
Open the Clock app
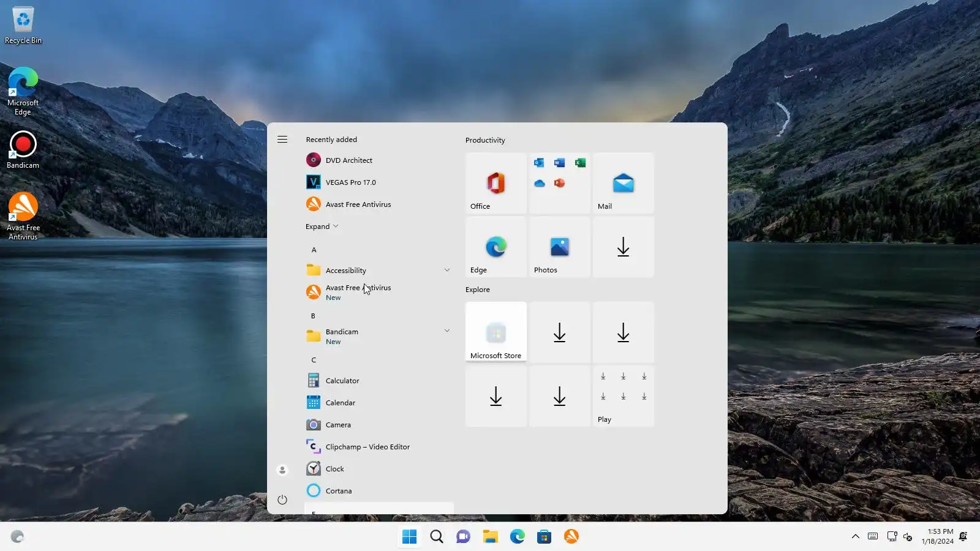click(379, 469)
